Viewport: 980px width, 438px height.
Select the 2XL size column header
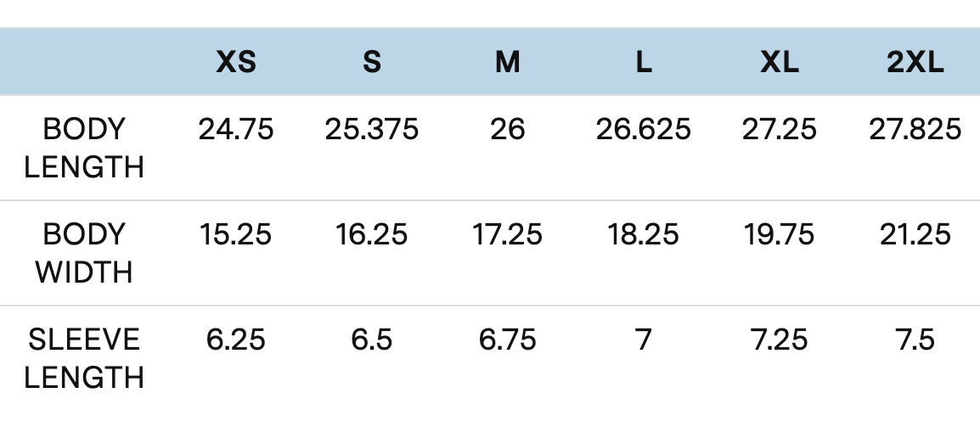[x=915, y=63]
